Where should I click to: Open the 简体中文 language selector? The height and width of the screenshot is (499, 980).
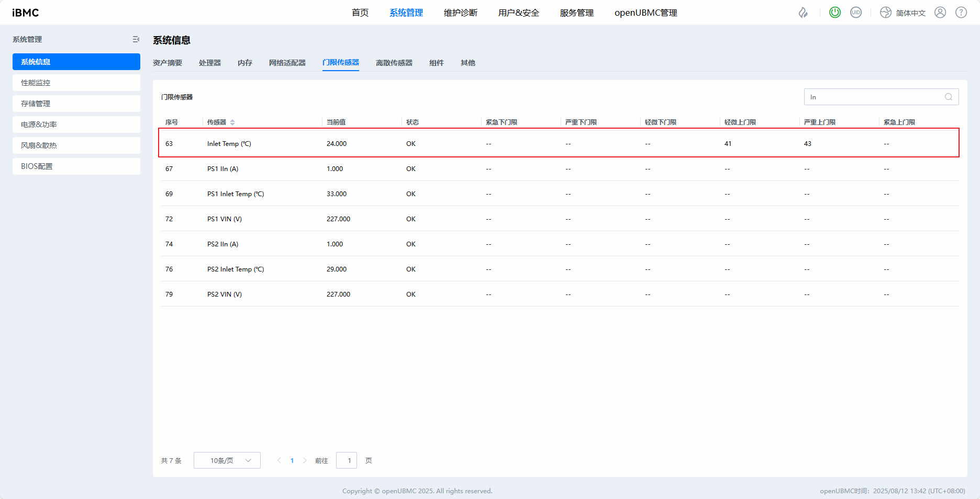pyautogui.click(x=910, y=13)
